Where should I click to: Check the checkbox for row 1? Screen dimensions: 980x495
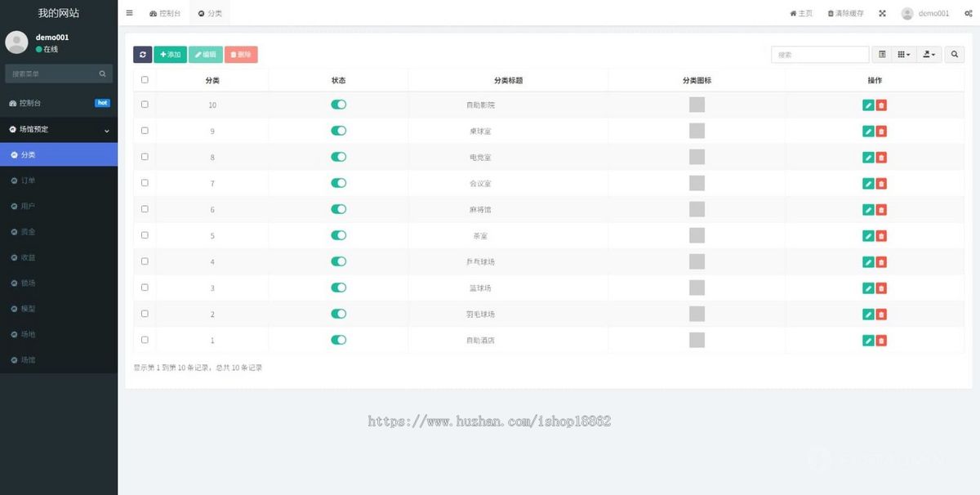click(x=145, y=340)
